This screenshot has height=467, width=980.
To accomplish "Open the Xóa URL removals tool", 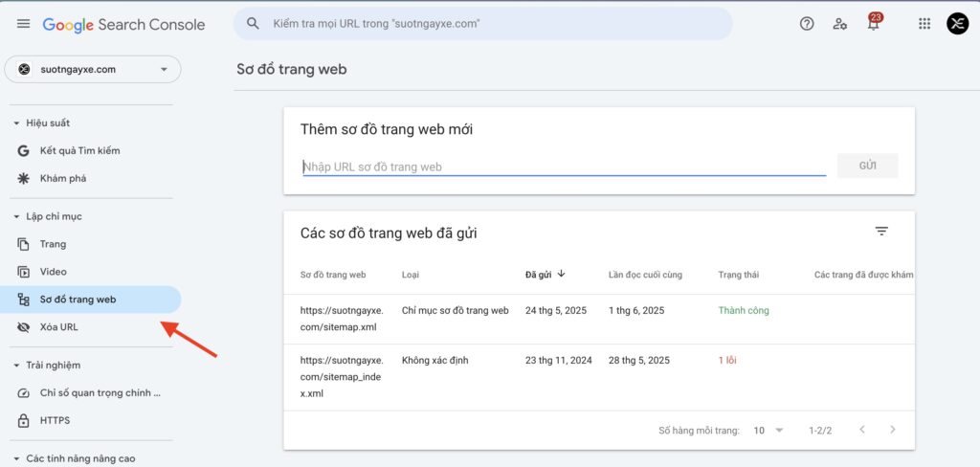I will tap(58, 327).
